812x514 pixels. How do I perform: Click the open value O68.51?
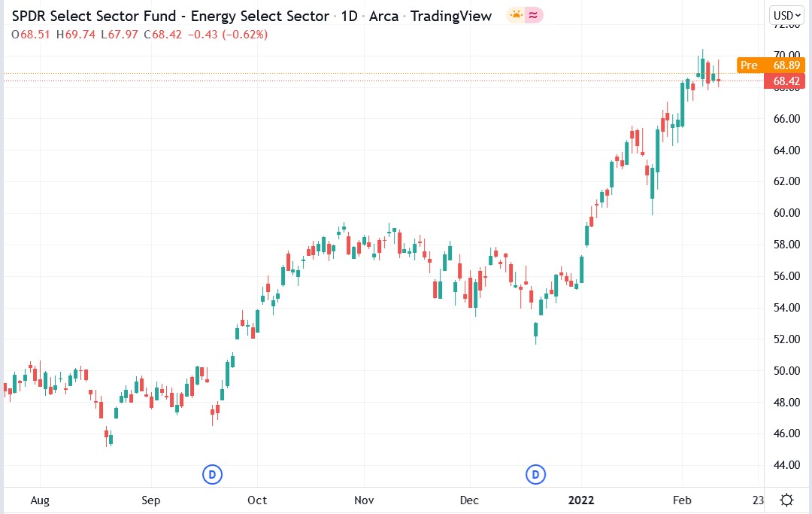(31, 35)
